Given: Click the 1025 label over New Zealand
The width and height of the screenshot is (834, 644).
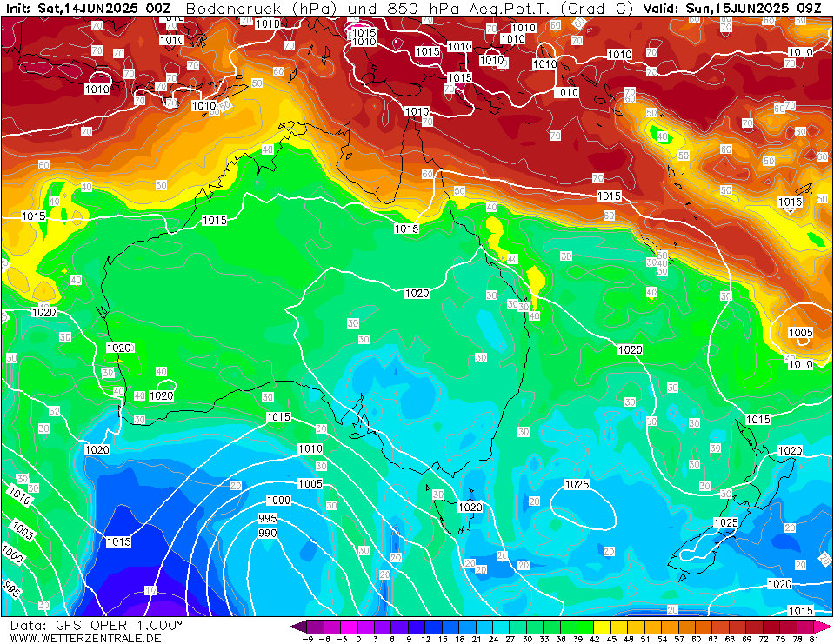Looking at the screenshot, I should [x=725, y=523].
